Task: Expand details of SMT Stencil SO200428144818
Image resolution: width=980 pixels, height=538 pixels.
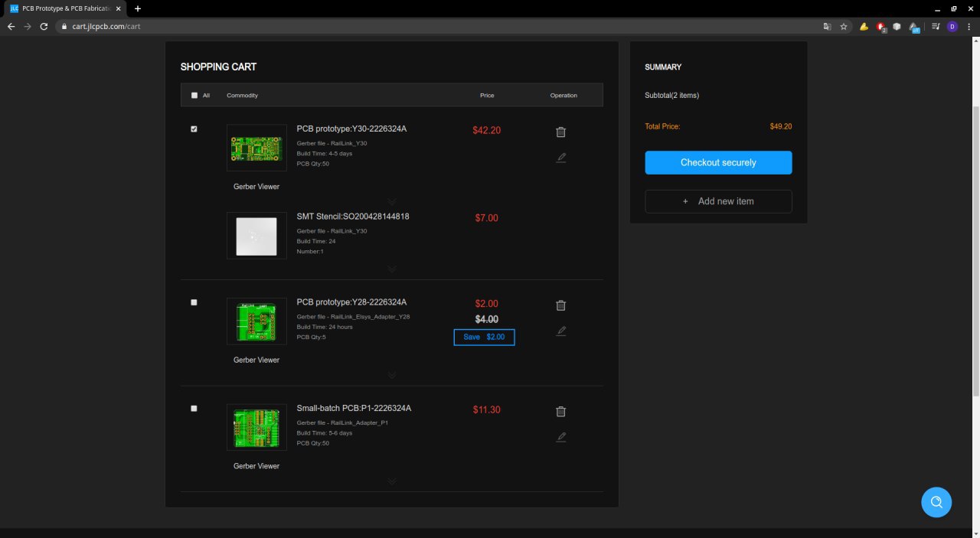Action: 392,269
